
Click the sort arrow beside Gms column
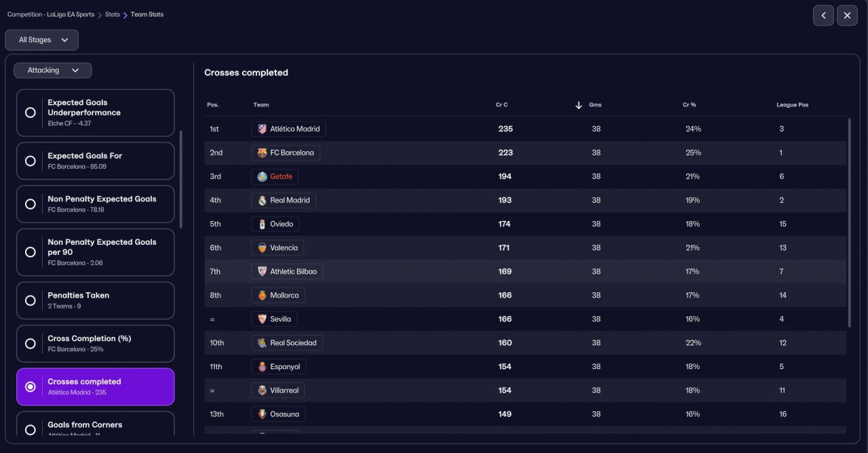(x=578, y=105)
